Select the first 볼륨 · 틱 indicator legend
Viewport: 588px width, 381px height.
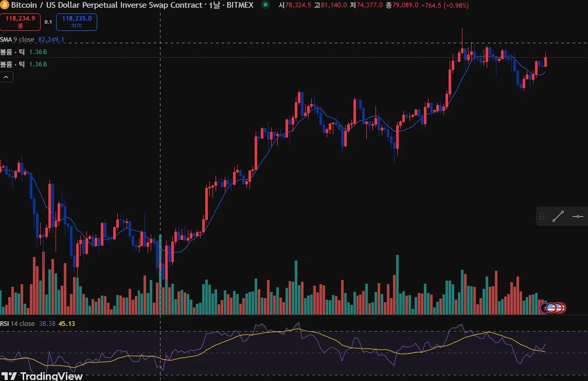12,52
